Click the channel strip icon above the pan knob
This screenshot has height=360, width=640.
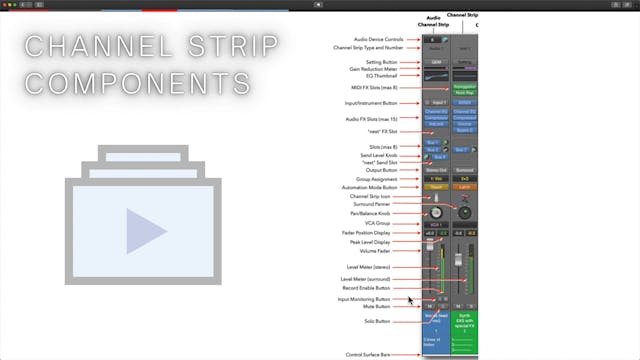(436, 198)
